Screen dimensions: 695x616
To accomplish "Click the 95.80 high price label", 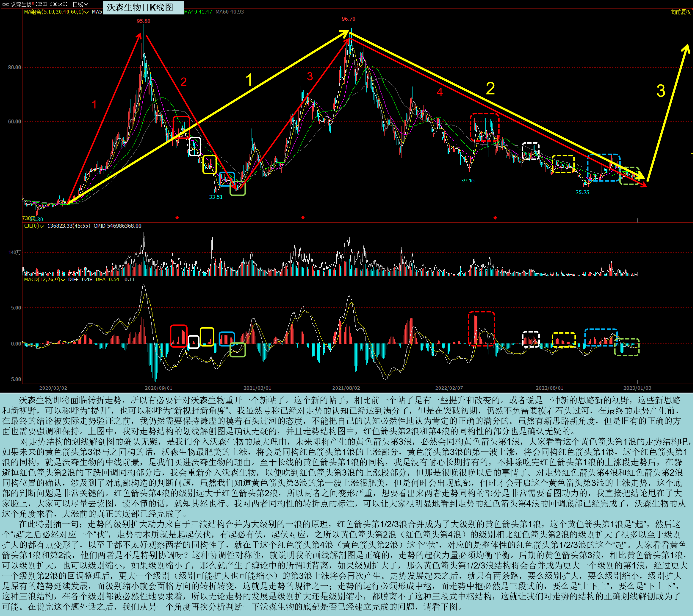I will (144, 21).
